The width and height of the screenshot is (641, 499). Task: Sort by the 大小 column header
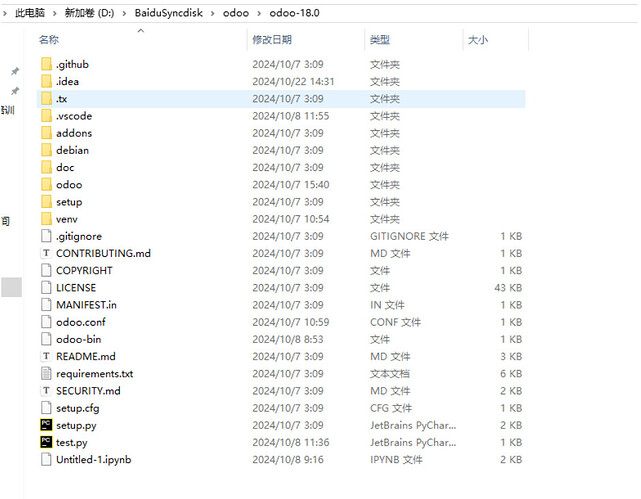coord(477,40)
